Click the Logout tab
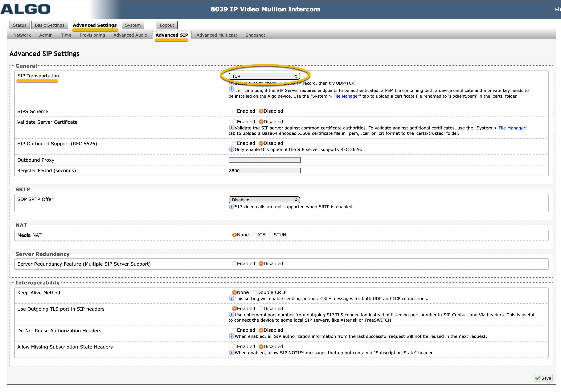 point(167,25)
